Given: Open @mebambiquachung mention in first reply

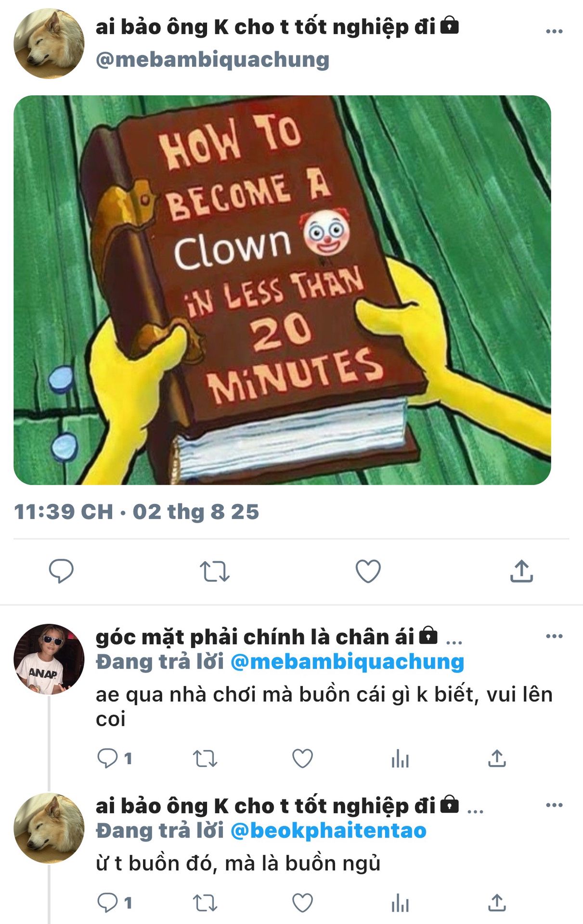Looking at the screenshot, I should pos(347,662).
